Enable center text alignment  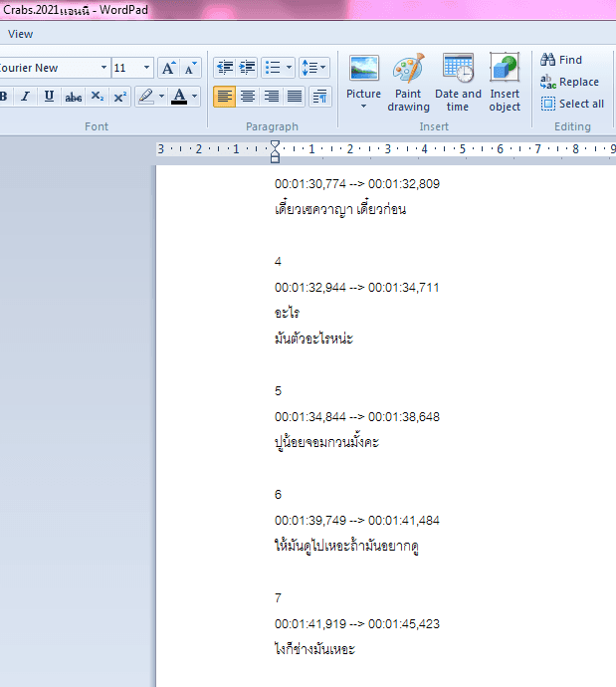[x=248, y=97]
